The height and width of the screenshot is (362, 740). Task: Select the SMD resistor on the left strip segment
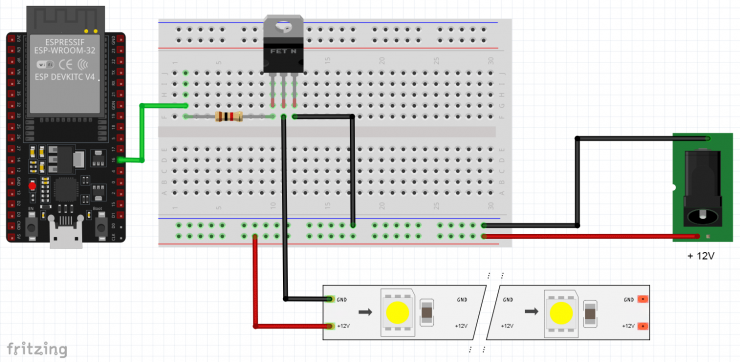426,311
